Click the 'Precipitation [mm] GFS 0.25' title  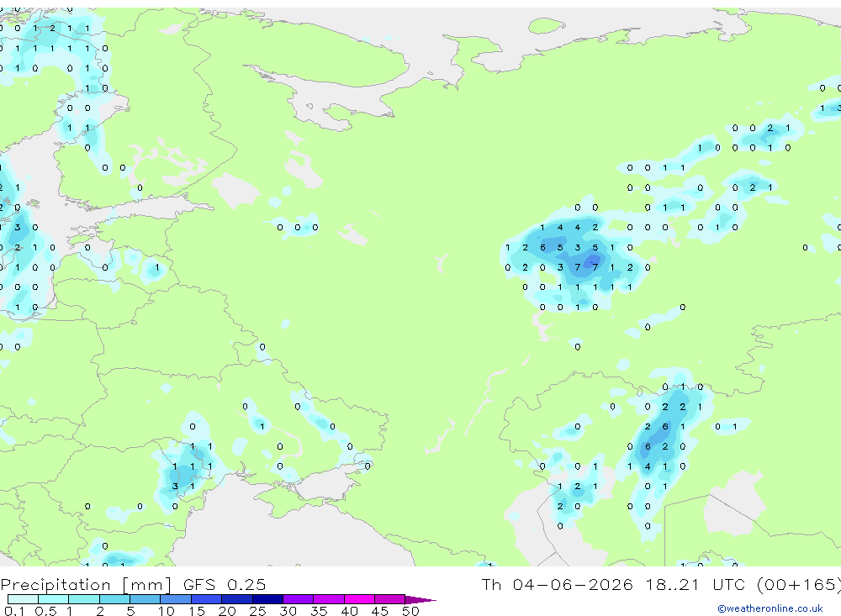tap(133, 584)
